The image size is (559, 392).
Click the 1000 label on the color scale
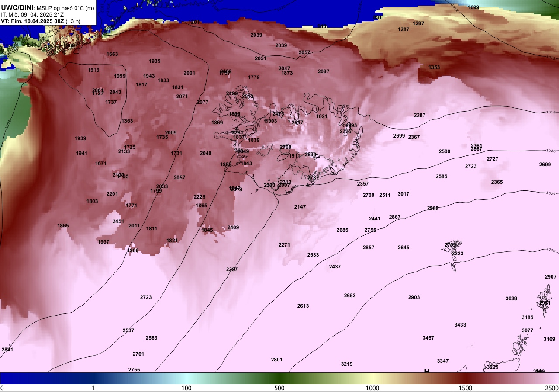pyautogui.click(x=373, y=388)
